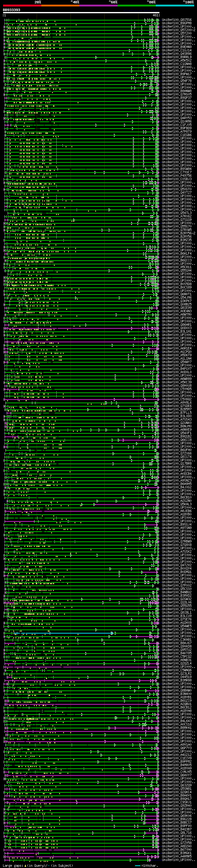Screen dimensions: 197x868
Task: Select the UniRef100_B6UFH0 entry
Action: point(176,450)
